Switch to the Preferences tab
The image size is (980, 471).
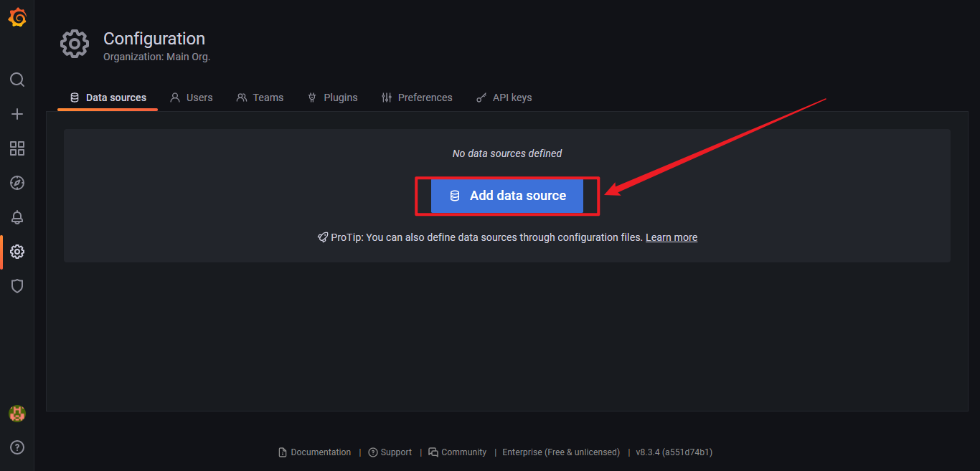tap(417, 97)
